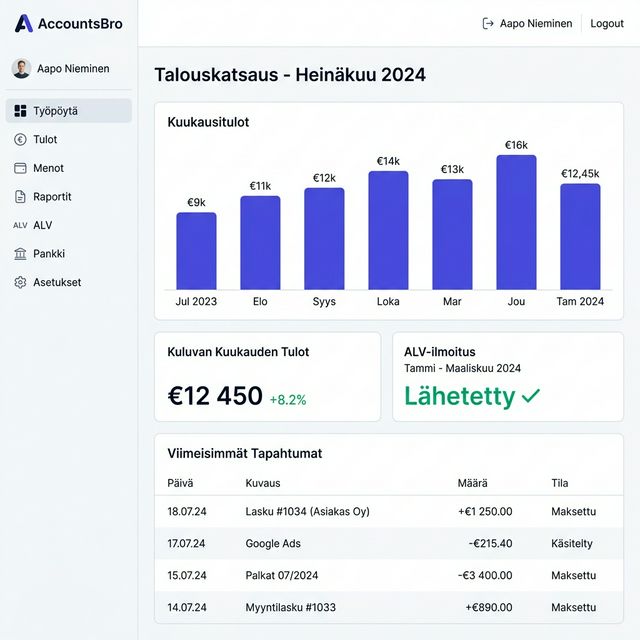Click the Kuukausitulot card title

208,122
